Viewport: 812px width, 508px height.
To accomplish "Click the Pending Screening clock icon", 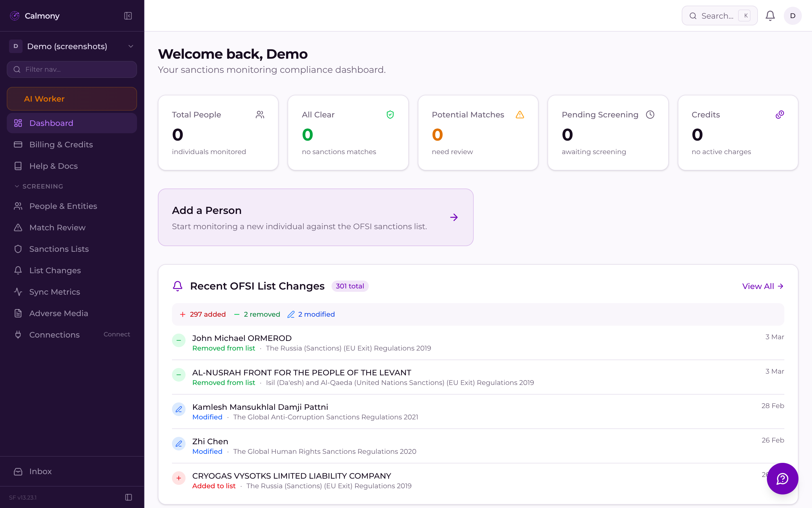I will tap(650, 115).
